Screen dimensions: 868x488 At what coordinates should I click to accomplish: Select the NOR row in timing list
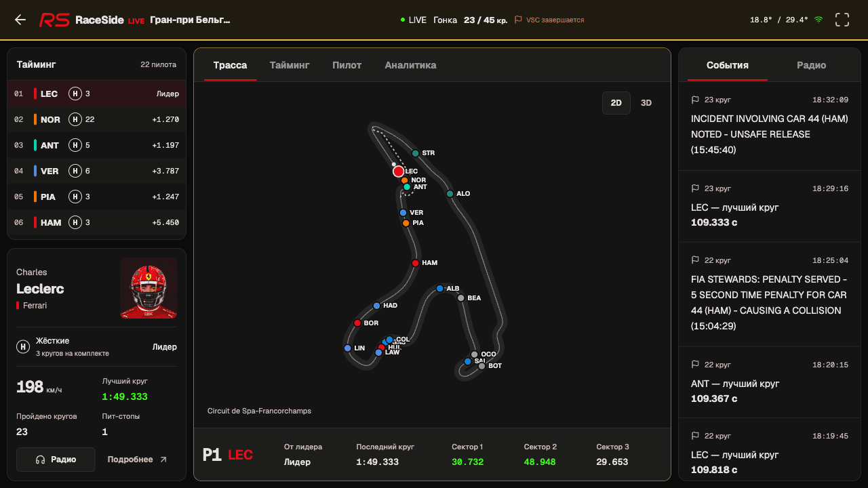coord(96,119)
